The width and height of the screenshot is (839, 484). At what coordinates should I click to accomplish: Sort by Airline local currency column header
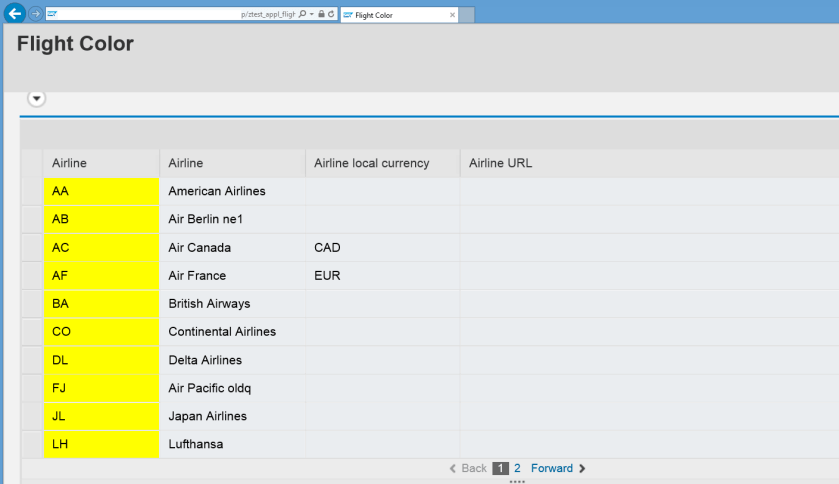pyautogui.click(x=371, y=163)
